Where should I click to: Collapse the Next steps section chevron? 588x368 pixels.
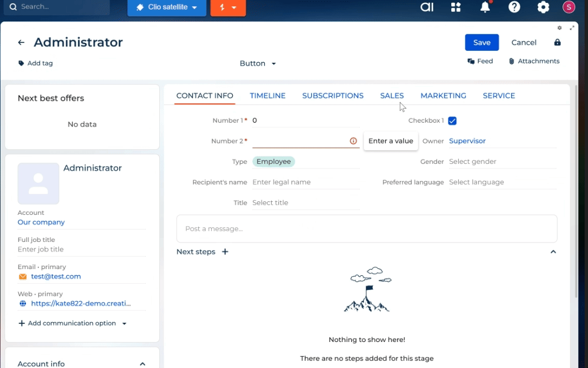(553, 252)
